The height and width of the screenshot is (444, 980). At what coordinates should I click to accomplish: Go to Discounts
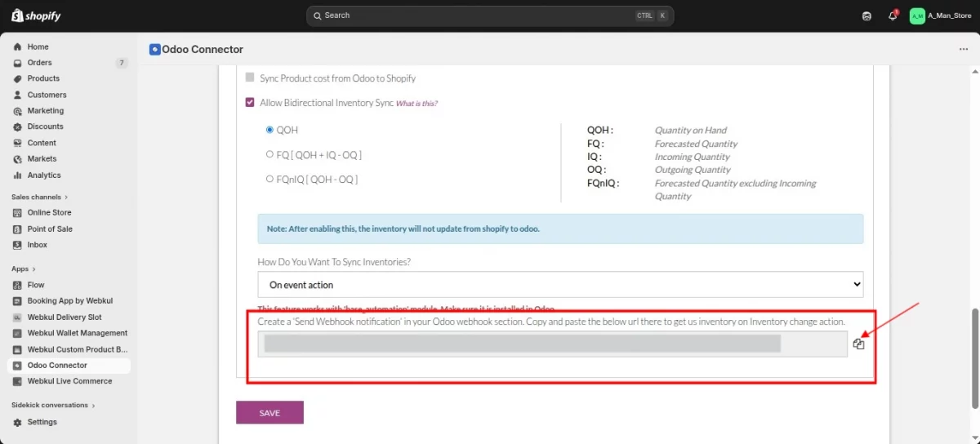(45, 127)
